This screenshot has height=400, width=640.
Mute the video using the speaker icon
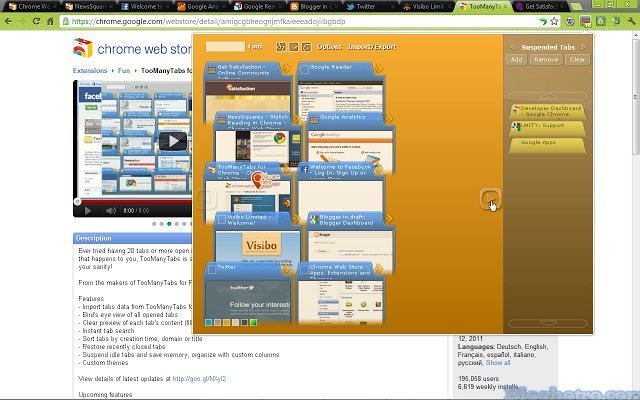tap(111, 211)
